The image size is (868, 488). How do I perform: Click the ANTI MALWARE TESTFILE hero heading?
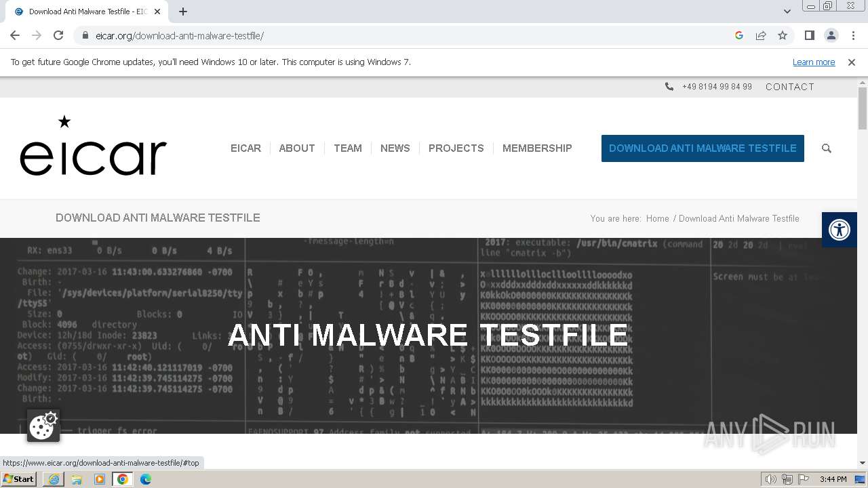point(428,335)
